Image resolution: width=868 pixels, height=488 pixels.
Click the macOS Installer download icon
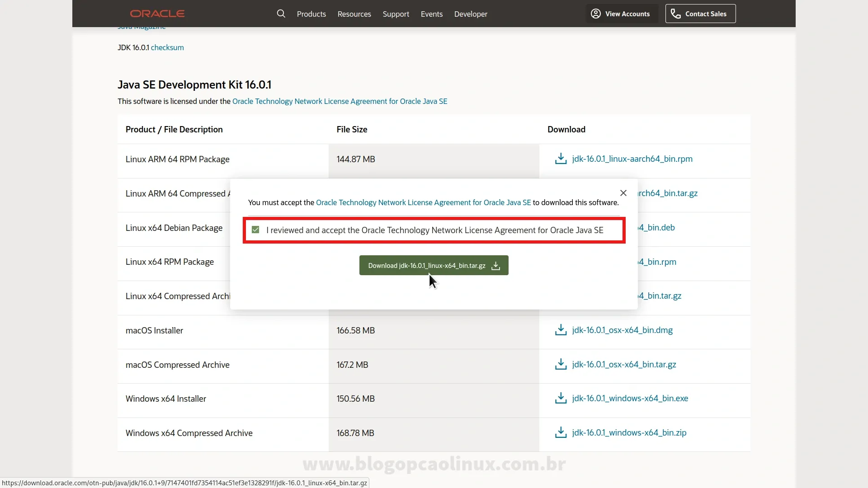click(561, 329)
